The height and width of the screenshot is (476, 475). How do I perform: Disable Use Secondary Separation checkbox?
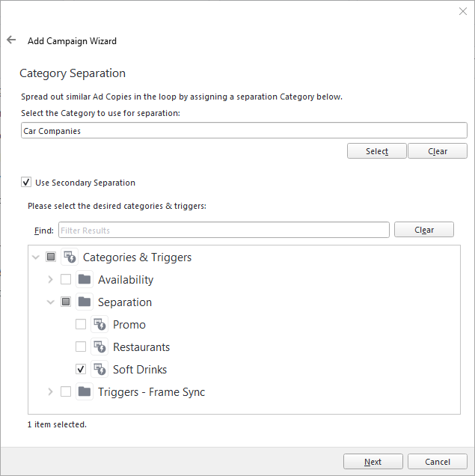26,183
